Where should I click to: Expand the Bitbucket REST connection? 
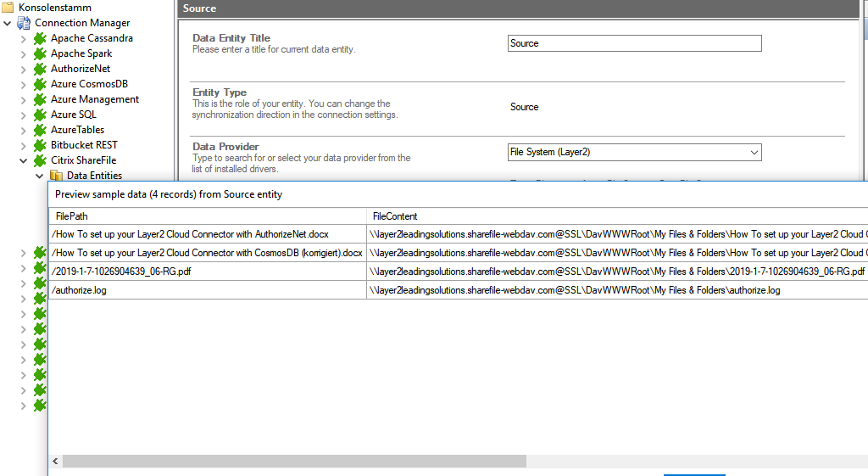click(x=23, y=146)
